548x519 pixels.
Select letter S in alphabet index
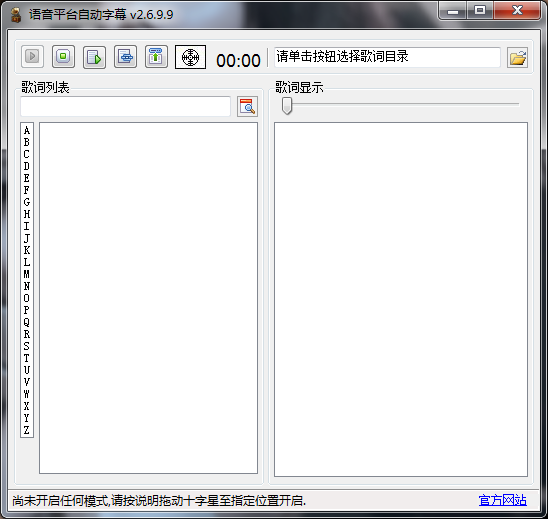tap(27, 346)
